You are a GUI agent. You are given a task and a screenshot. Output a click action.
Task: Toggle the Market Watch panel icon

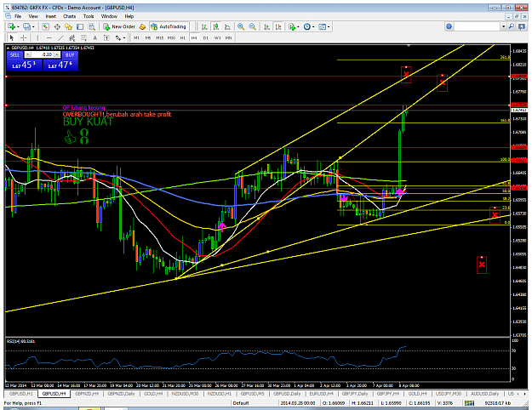(45, 26)
